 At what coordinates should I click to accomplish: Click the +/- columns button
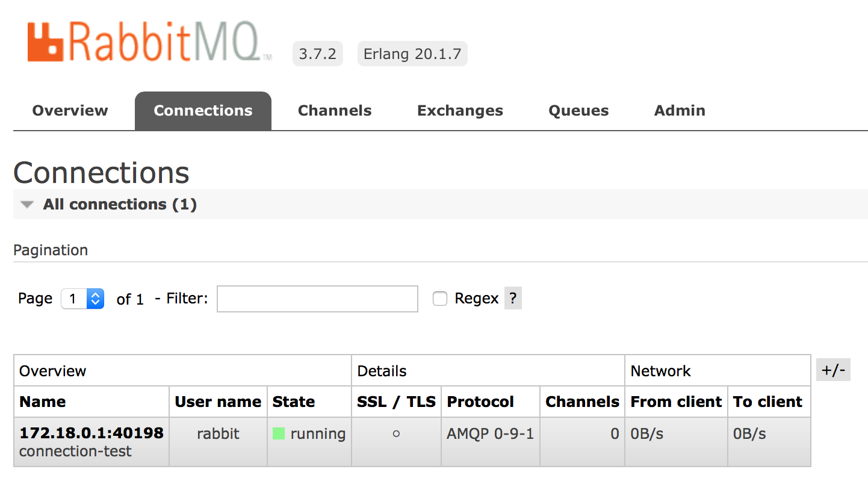pos(833,370)
